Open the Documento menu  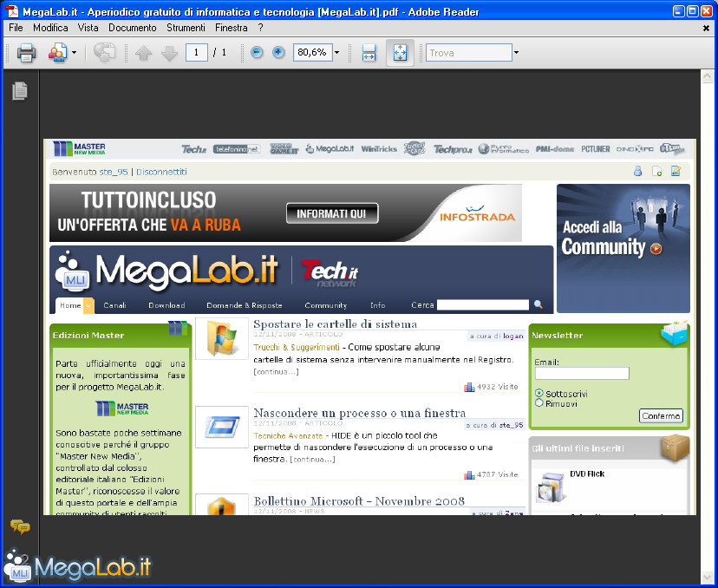click(x=133, y=28)
